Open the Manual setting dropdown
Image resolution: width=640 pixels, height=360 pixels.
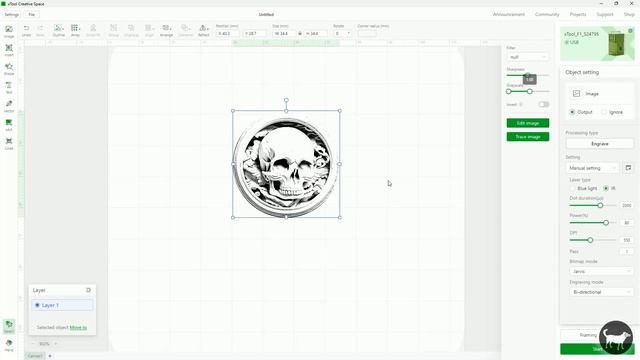[x=593, y=168]
